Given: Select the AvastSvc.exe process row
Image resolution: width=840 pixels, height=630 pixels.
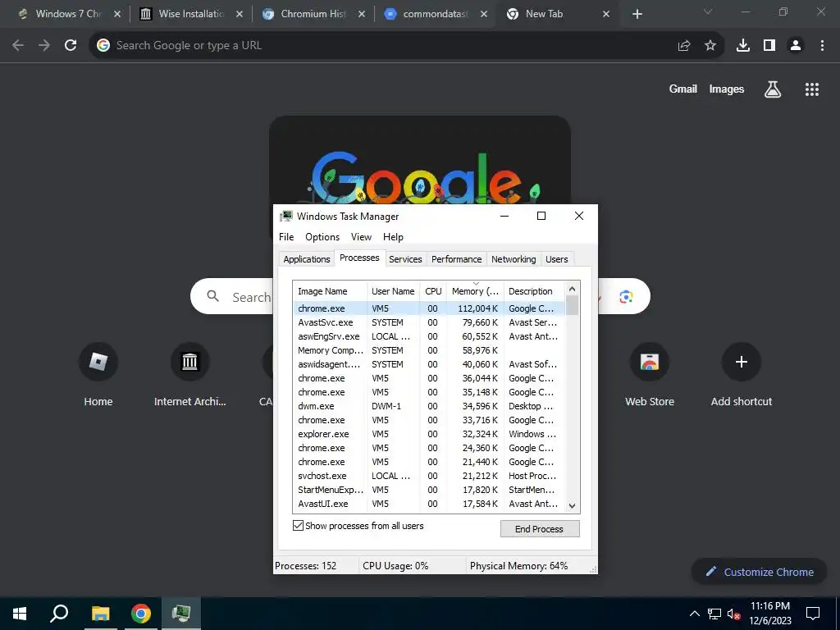Looking at the screenshot, I should (429, 322).
